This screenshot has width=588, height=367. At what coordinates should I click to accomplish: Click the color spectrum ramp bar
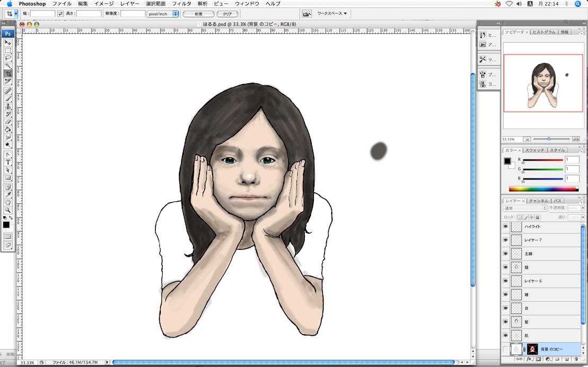[x=543, y=189]
